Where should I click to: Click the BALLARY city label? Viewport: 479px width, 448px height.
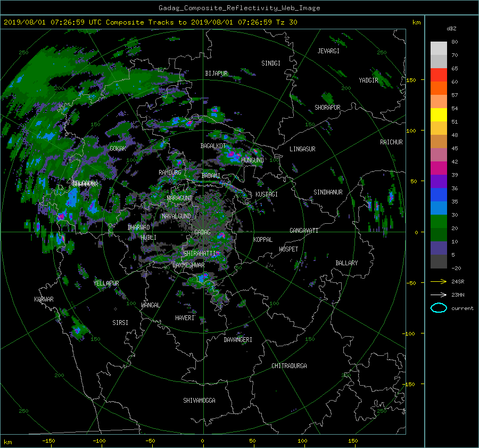click(x=346, y=263)
